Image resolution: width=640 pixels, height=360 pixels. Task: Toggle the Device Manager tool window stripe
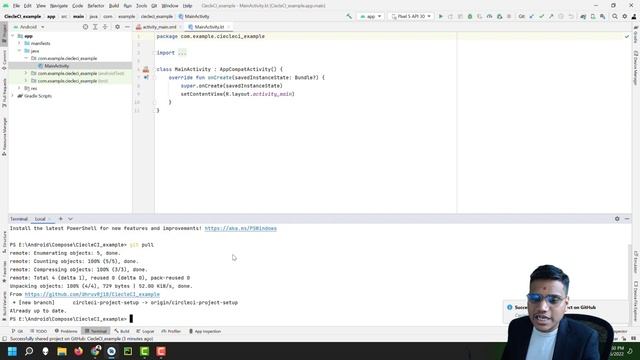coord(636,68)
